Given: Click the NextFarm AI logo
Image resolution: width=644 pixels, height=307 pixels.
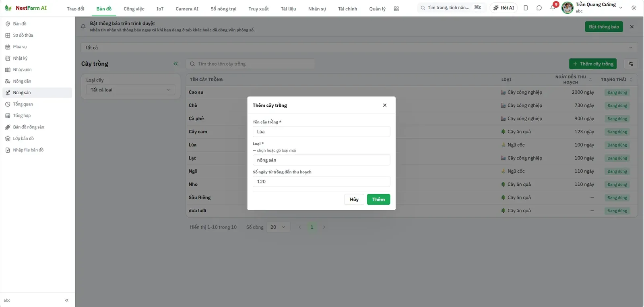Looking at the screenshot, I should pyautogui.click(x=26, y=8).
